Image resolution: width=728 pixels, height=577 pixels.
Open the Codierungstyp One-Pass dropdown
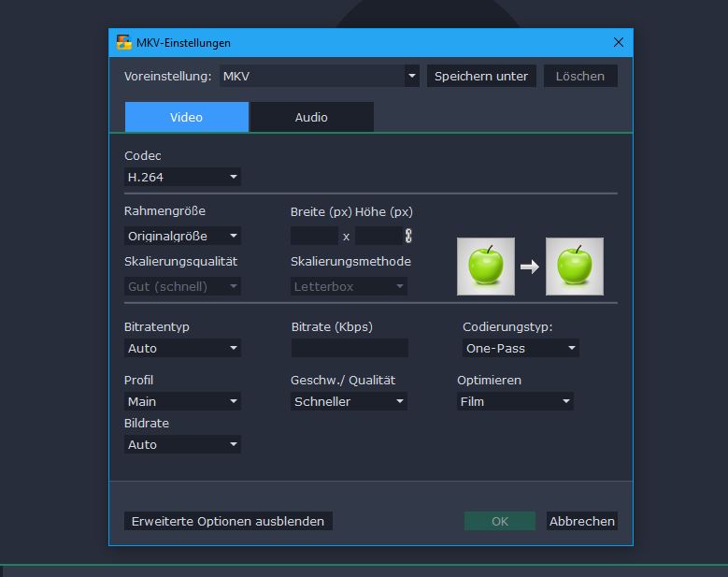click(521, 349)
